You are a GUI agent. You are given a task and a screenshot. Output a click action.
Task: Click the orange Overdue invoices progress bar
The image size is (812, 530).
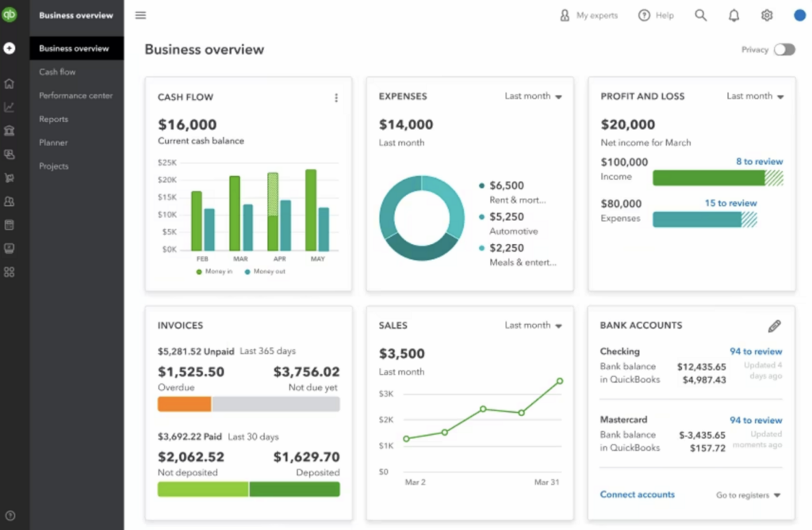pyautogui.click(x=184, y=404)
